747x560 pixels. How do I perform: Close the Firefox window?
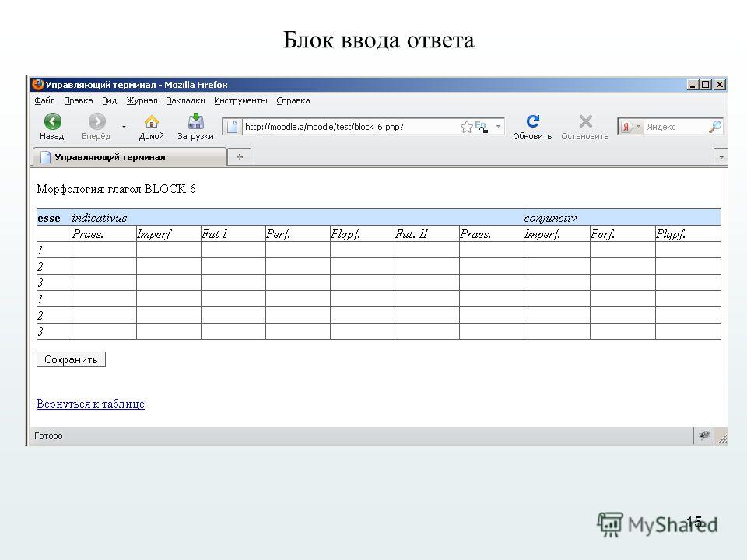(x=720, y=85)
